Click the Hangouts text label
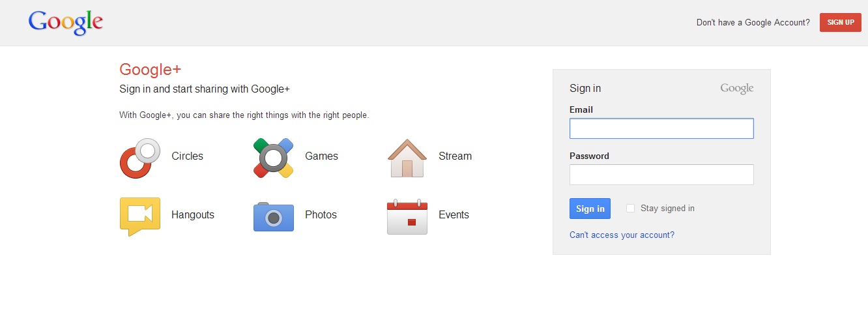Viewport: 868px width, 320px height. 193,215
